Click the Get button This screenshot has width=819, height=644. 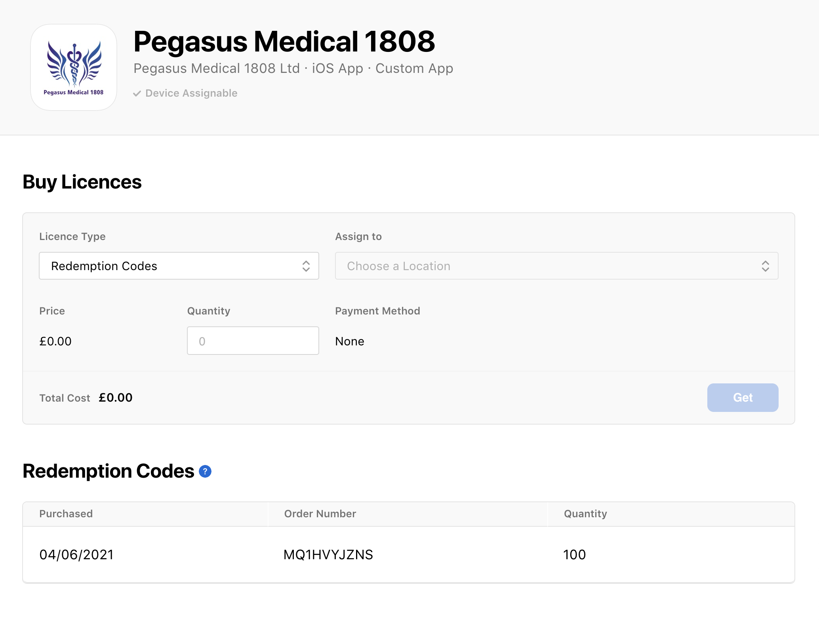(x=743, y=397)
